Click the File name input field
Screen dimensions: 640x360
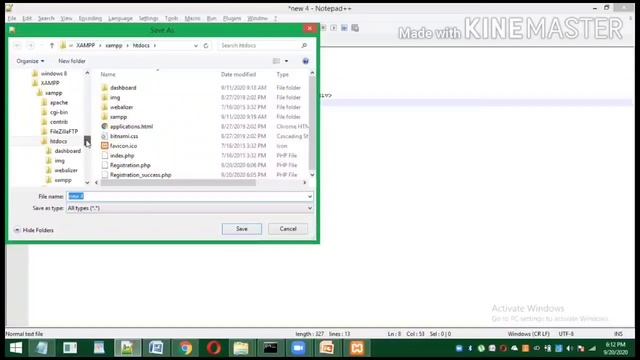pos(187,196)
